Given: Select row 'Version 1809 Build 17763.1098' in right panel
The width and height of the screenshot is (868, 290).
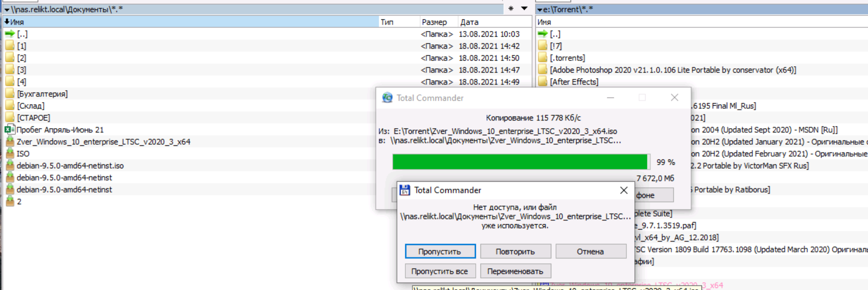Looking at the screenshot, I should coord(751,249).
